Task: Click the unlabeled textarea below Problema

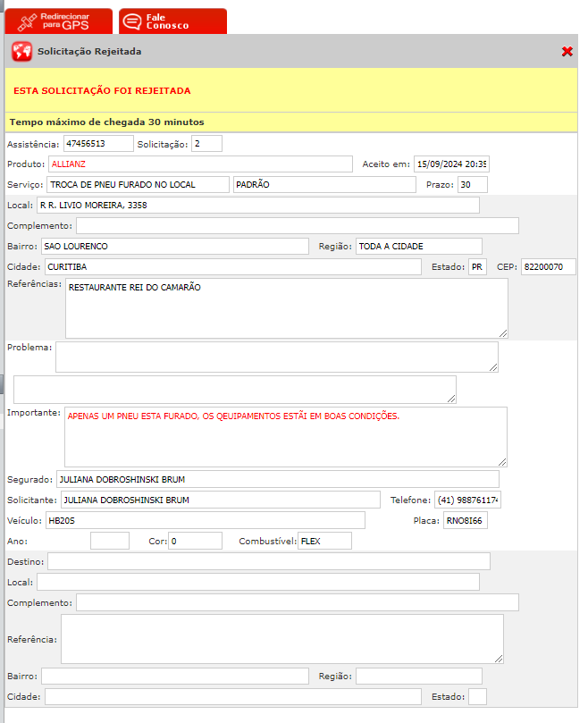Action: (235, 390)
